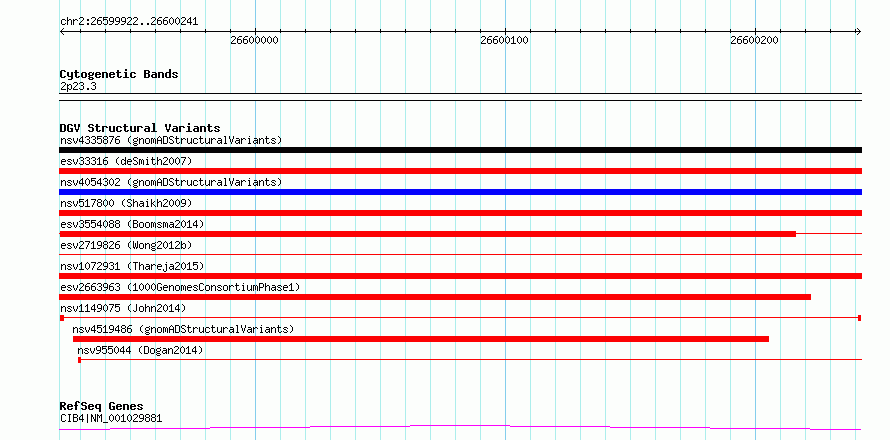Click the blue nsv4054302 variant bar
Viewport: 890px width, 440px height.
pos(460,192)
